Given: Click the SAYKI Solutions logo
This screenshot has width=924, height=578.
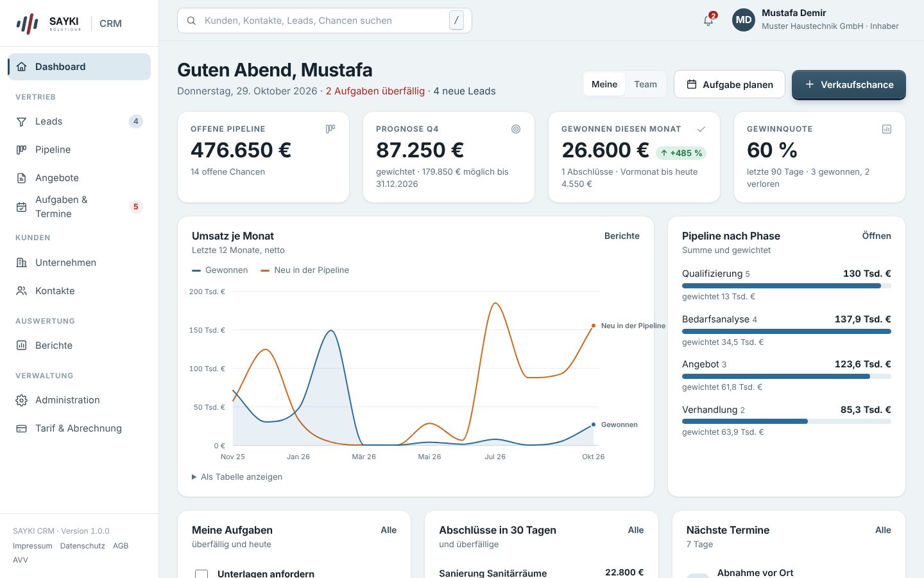Looking at the screenshot, I should coord(49,24).
